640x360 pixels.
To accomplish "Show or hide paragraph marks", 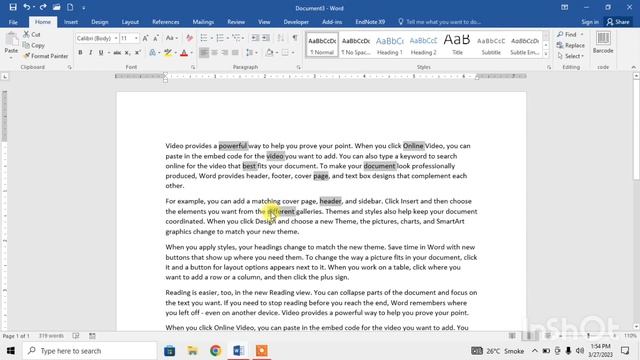I will (x=294, y=38).
